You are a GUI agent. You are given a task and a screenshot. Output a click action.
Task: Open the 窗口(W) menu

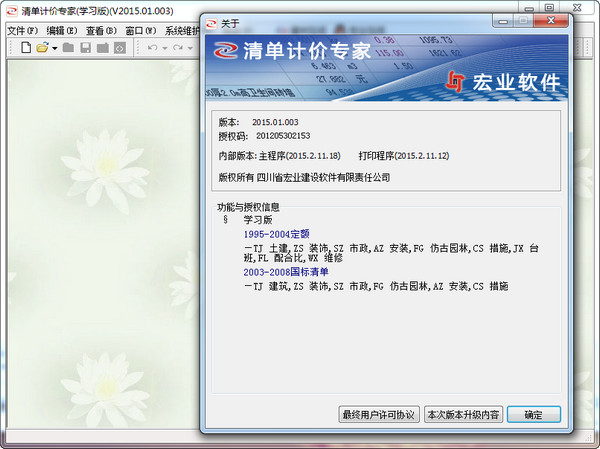(141, 31)
